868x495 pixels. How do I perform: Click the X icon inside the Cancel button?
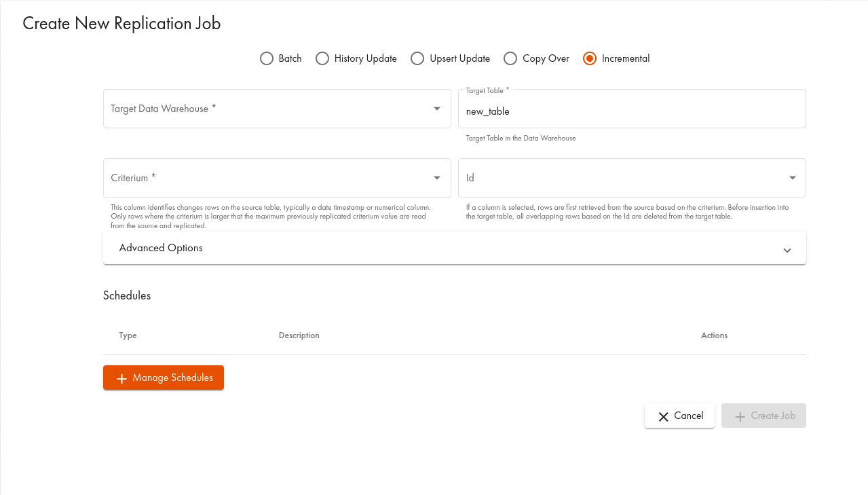tap(663, 416)
